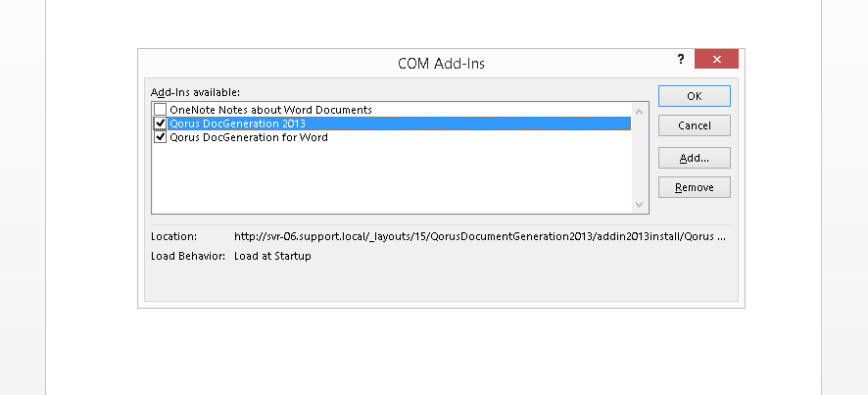This screenshot has width=868, height=395.
Task: Uncheck Qorus DocGeneration 2013 checkbox
Action: point(160,123)
